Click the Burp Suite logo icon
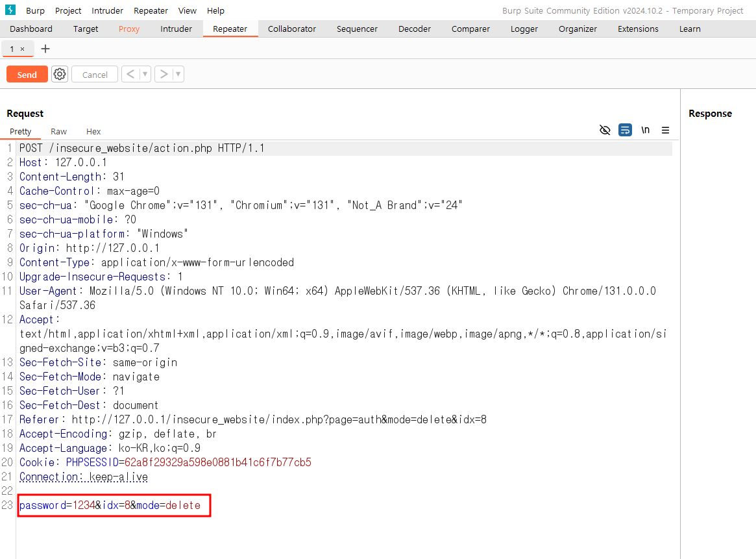 (10, 10)
